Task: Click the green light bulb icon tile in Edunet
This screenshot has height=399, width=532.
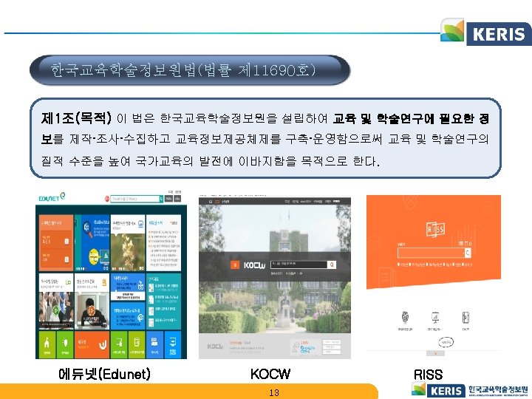Action: point(65,344)
